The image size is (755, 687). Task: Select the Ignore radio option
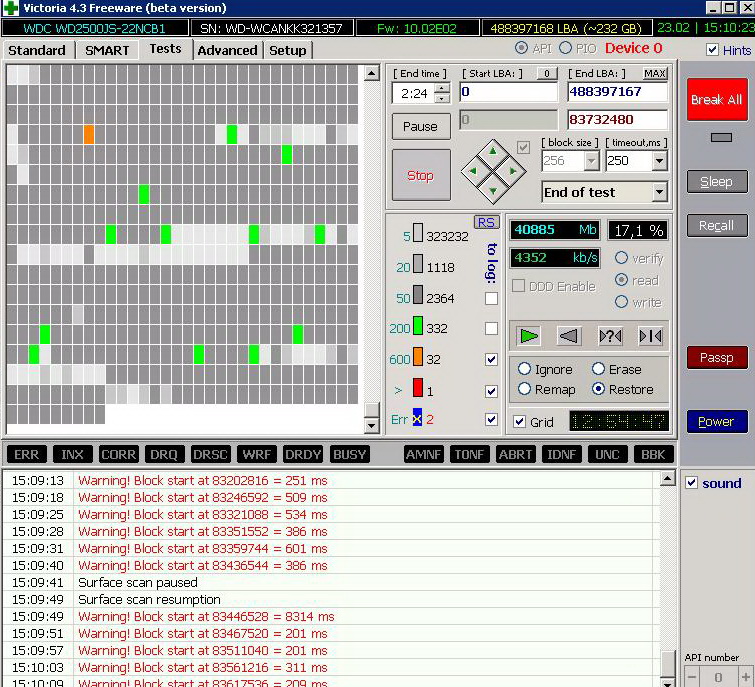click(x=524, y=369)
